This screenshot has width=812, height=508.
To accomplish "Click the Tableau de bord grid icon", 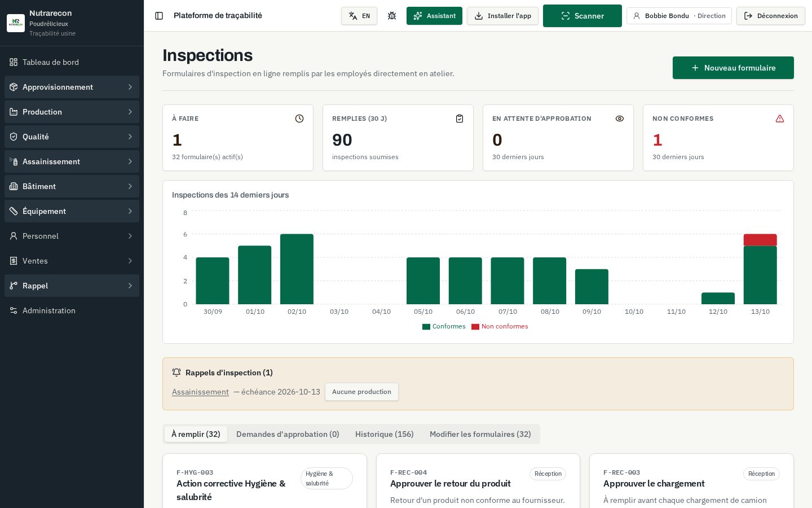I will (x=14, y=62).
